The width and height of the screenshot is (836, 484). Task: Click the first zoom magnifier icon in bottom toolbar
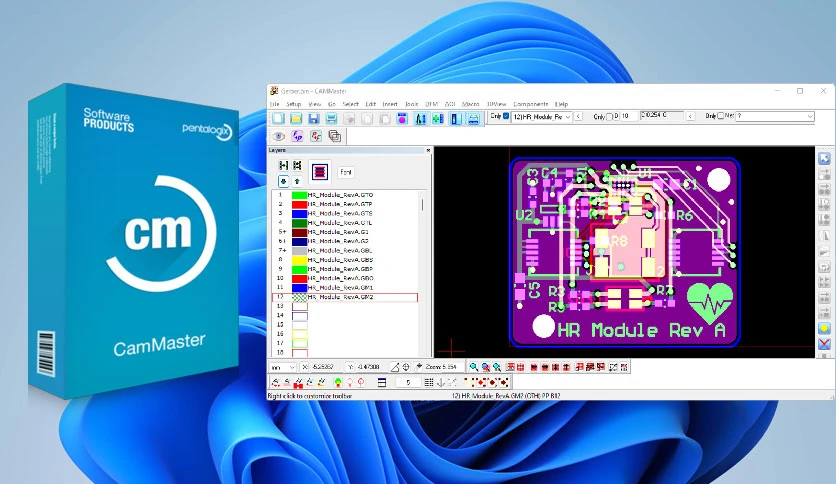(473, 367)
